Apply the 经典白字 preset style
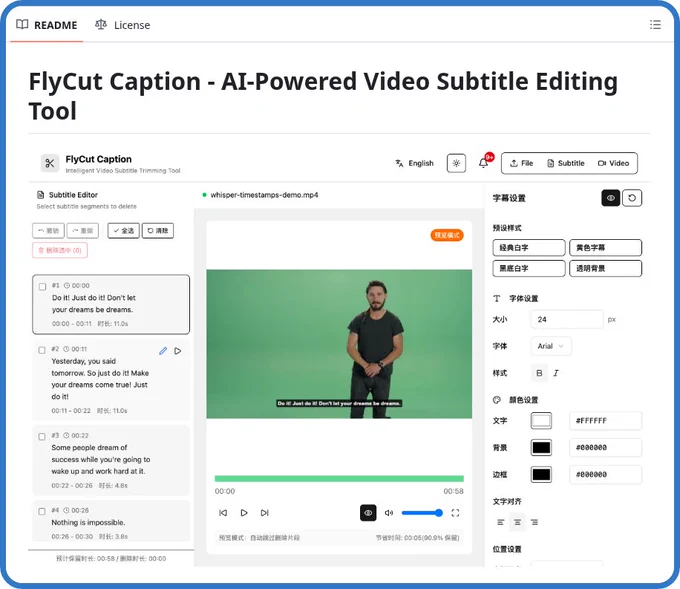This screenshot has height=589, width=680. click(x=529, y=248)
